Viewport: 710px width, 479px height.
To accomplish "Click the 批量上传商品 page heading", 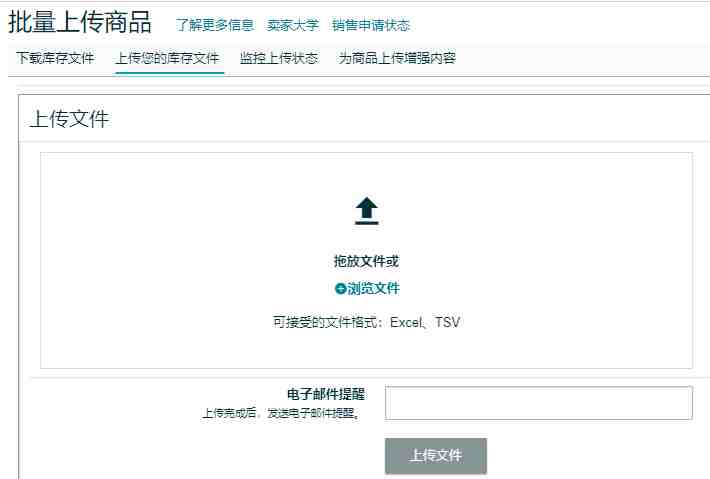I will point(80,22).
